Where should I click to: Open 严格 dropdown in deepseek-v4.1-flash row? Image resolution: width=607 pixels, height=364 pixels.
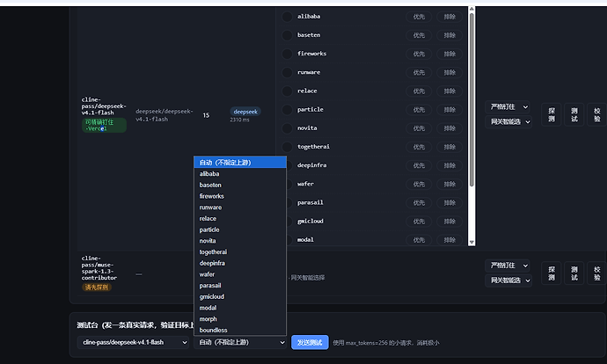pyautogui.click(x=508, y=106)
